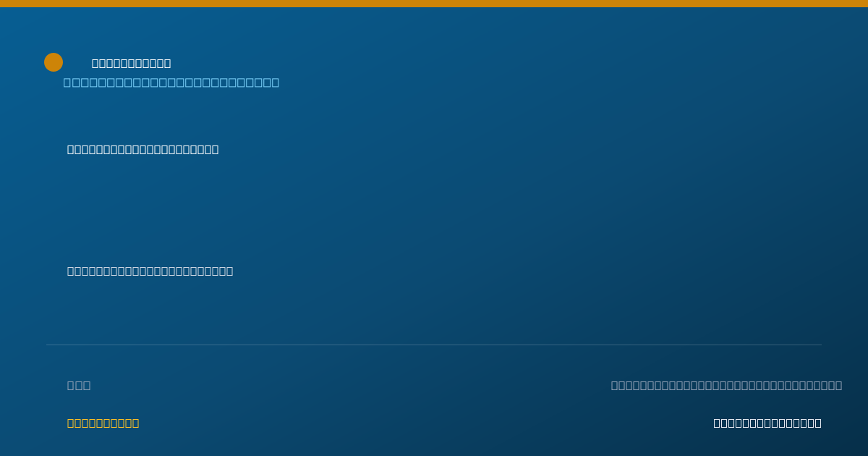Click the light blue subtitle line
The width and height of the screenshot is (868, 456).
click(x=171, y=83)
